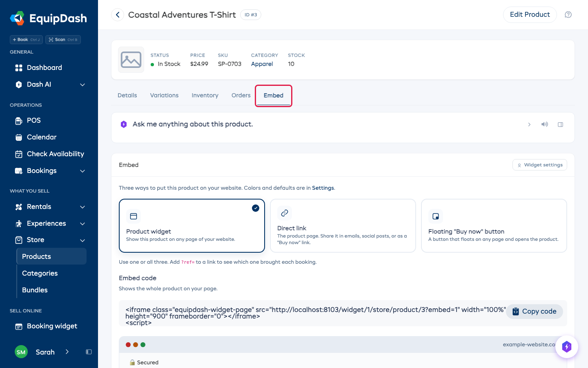
Task: Click the + Book shortcut button
Action: (26, 40)
